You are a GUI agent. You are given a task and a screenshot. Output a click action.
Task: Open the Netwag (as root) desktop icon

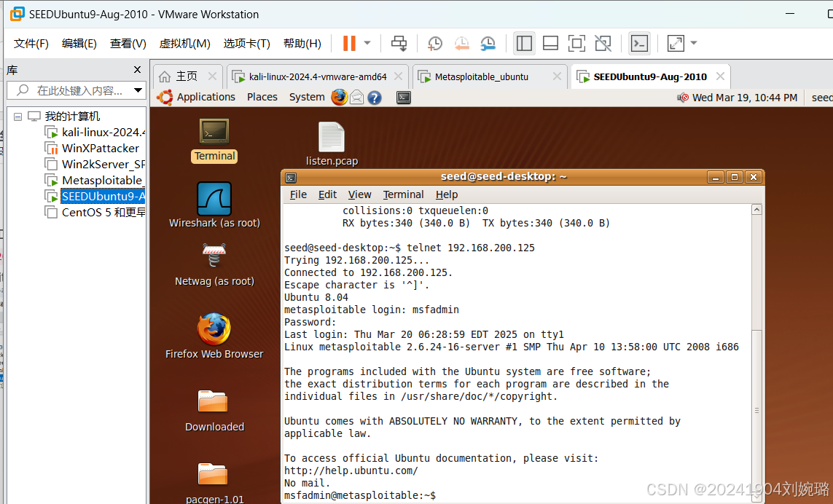(x=214, y=265)
